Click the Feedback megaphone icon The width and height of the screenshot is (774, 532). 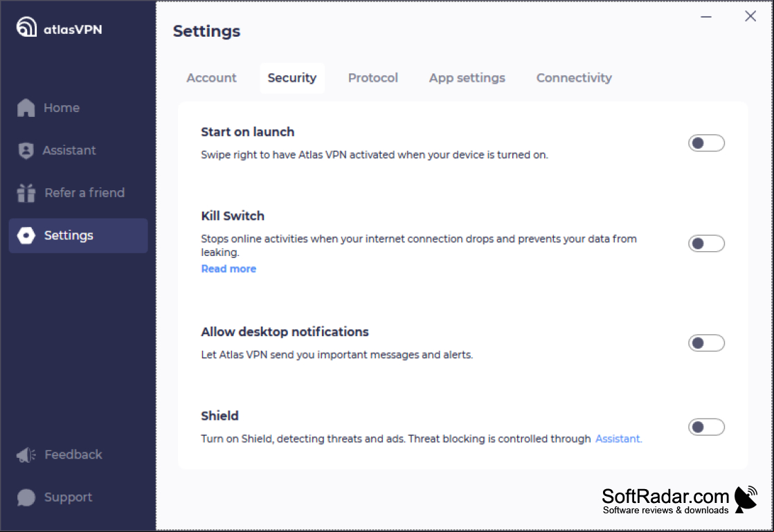click(x=26, y=455)
